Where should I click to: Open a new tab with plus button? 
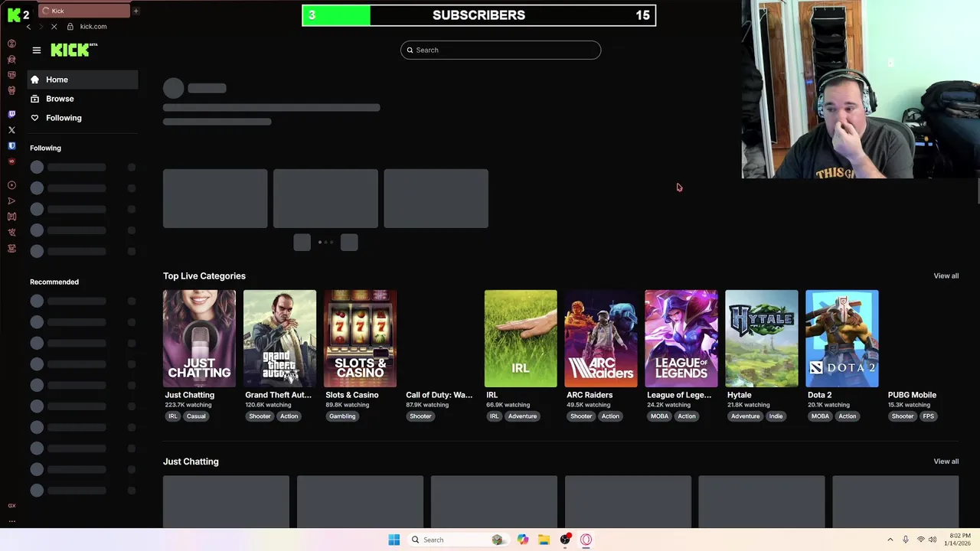point(136,11)
